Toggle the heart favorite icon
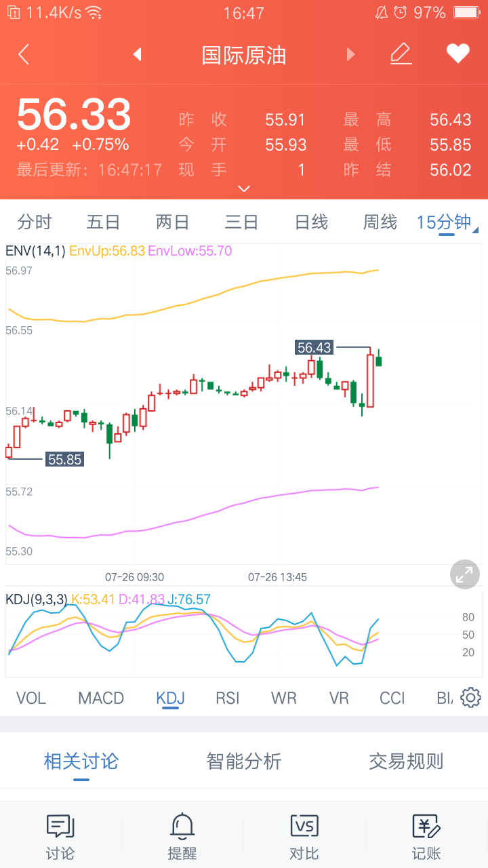 [457, 54]
